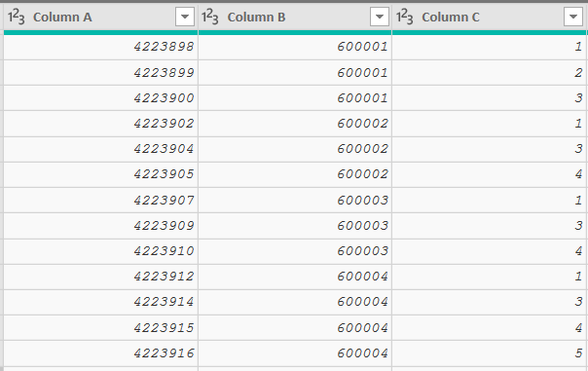This screenshot has height=371, width=588.
Task: Open the Column A filter dropdown
Action: (185, 17)
